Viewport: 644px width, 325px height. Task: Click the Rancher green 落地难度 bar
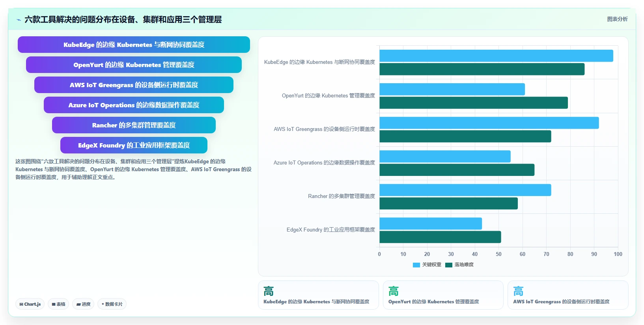click(448, 204)
